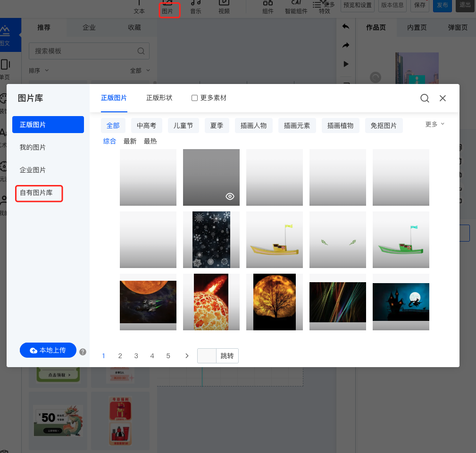
Task: Click the play preview triangle icon
Action: [x=346, y=64]
